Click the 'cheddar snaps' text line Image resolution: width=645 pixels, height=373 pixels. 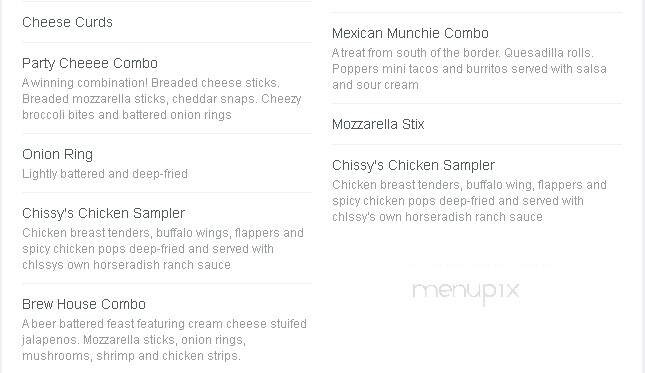click(x=162, y=99)
